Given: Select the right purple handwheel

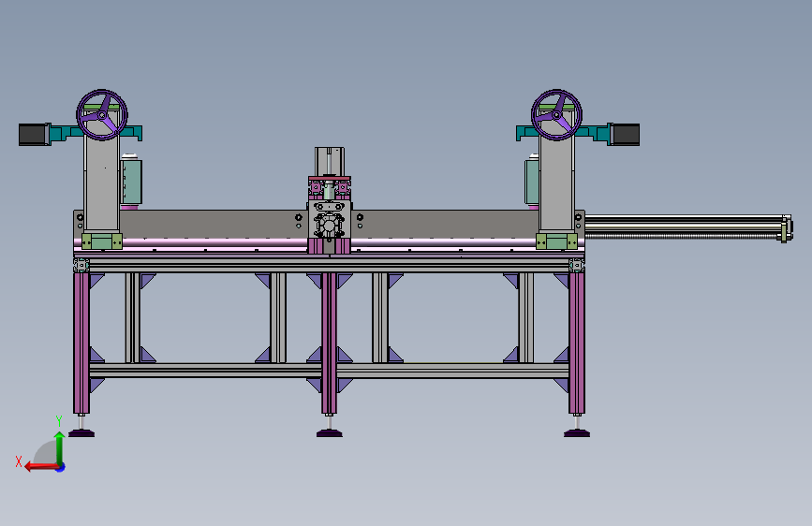Looking at the screenshot, I should click(556, 115).
